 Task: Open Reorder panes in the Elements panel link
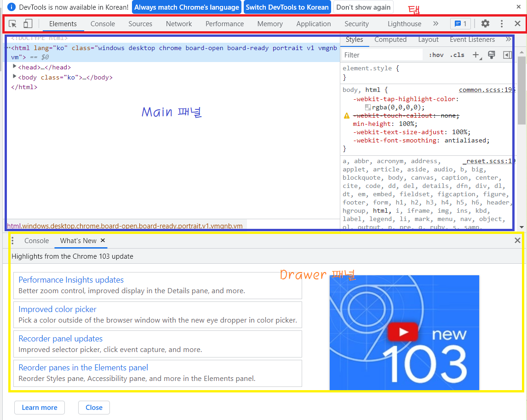pyautogui.click(x=83, y=368)
